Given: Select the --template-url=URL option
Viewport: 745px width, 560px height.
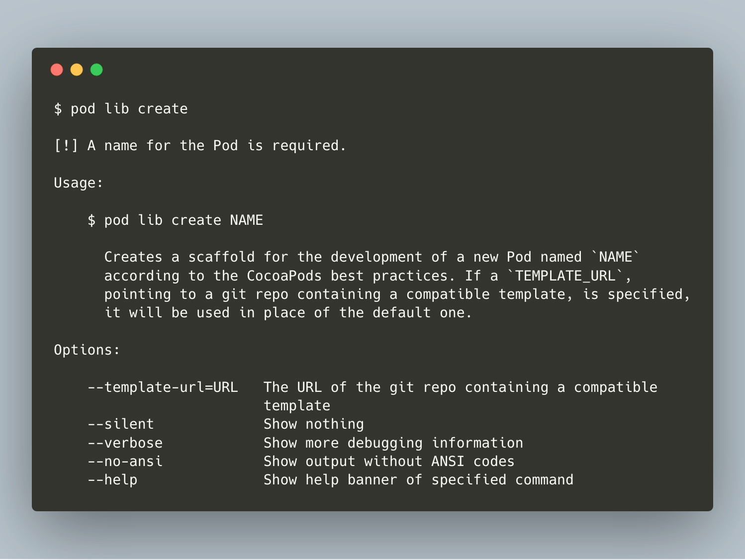Looking at the screenshot, I should (163, 387).
